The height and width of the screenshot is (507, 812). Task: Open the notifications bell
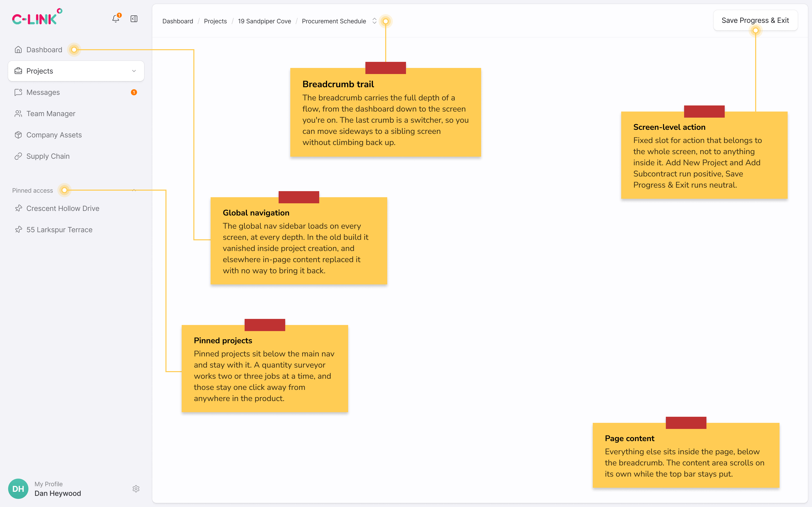[x=116, y=19]
